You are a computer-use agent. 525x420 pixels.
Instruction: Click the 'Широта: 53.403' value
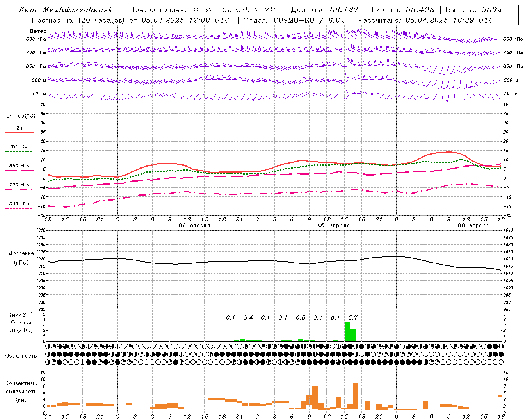pyautogui.click(x=402, y=10)
